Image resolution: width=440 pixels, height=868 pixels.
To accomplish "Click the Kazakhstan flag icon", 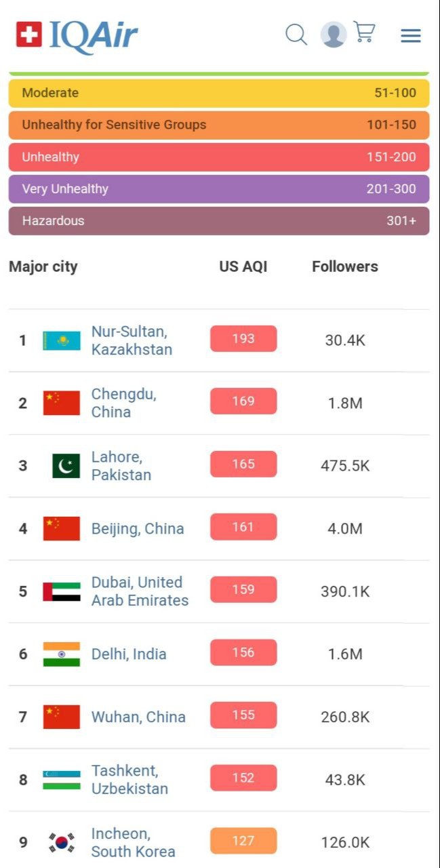I will pos(62,340).
